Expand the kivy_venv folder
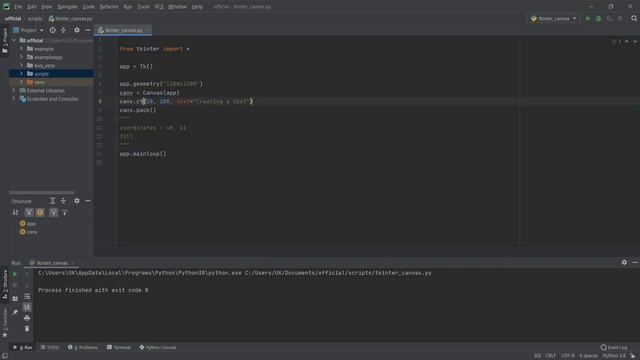The image size is (640, 360). click(x=22, y=65)
